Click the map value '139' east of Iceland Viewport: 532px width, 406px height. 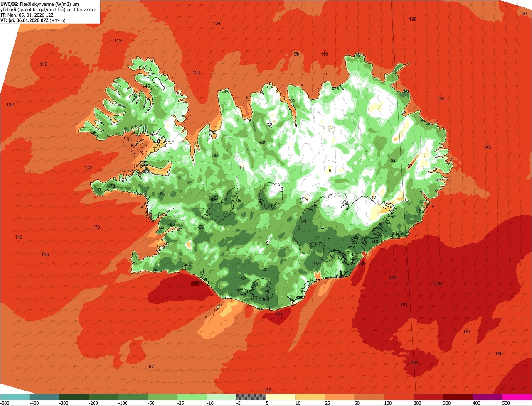pos(441,99)
